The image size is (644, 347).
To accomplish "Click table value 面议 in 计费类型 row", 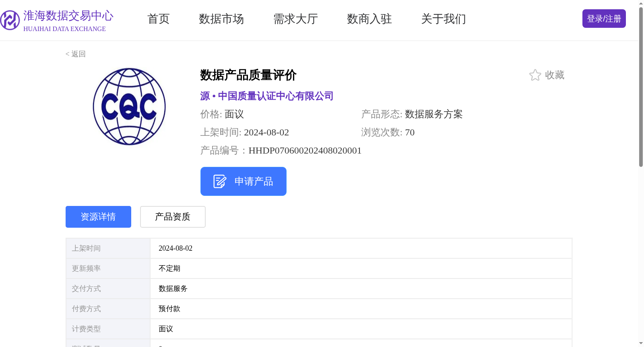I will [166, 329].
